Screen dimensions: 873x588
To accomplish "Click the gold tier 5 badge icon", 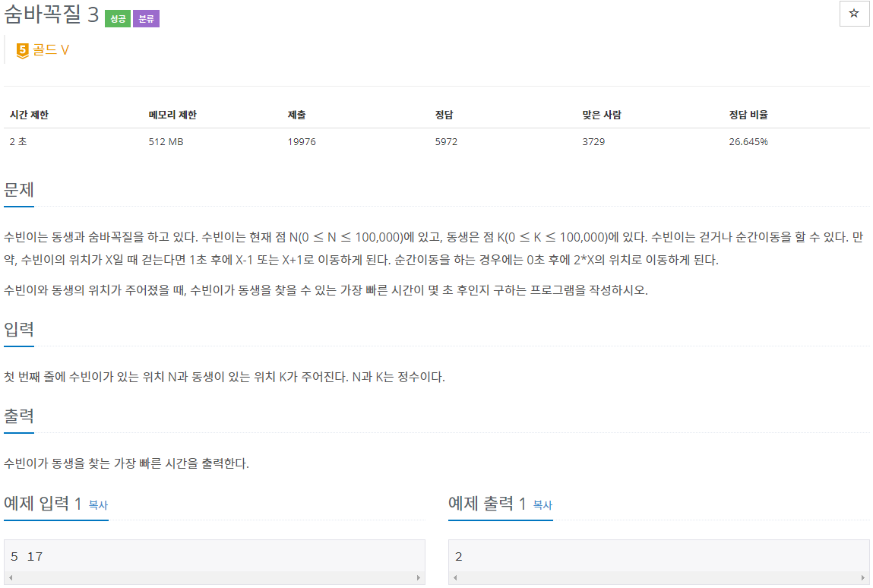I will pyautogui.click(x=22, y=51).
